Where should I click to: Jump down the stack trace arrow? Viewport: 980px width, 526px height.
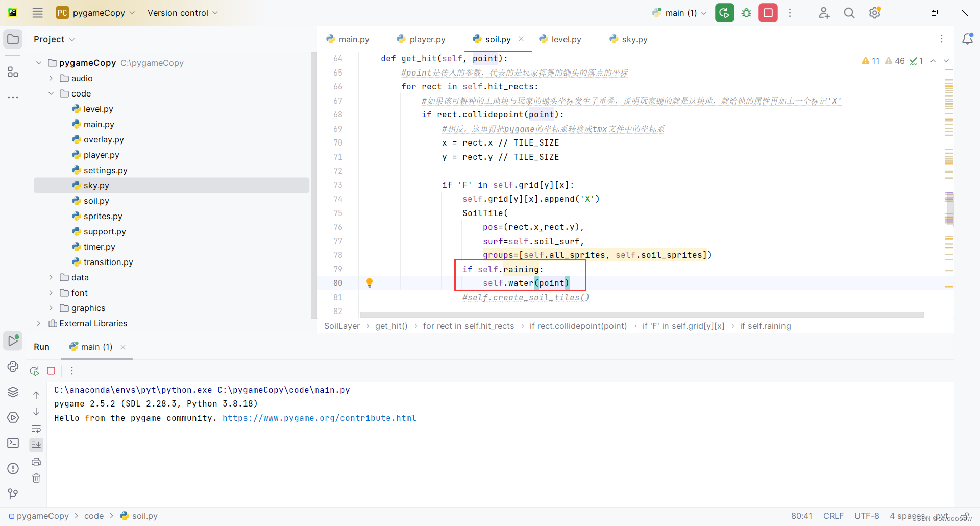pyautogui.click(x=36, y=412)
